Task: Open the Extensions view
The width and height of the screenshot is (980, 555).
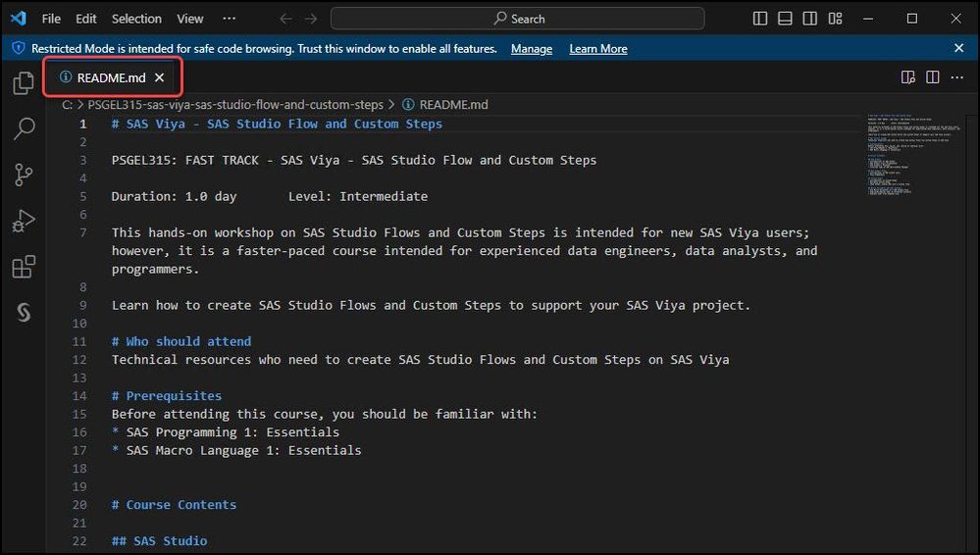Action: click(24, 267)
